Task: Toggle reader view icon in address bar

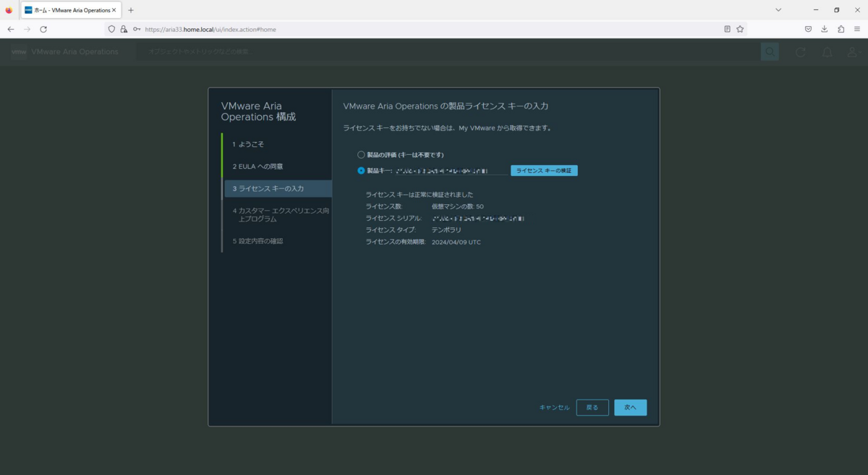Action: [728, 29]
